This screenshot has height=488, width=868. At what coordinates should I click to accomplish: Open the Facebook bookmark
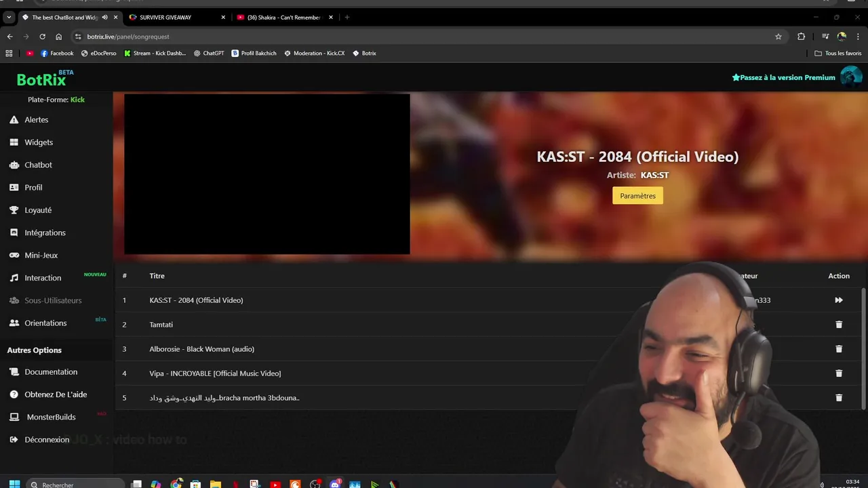(x=57, y=54)
